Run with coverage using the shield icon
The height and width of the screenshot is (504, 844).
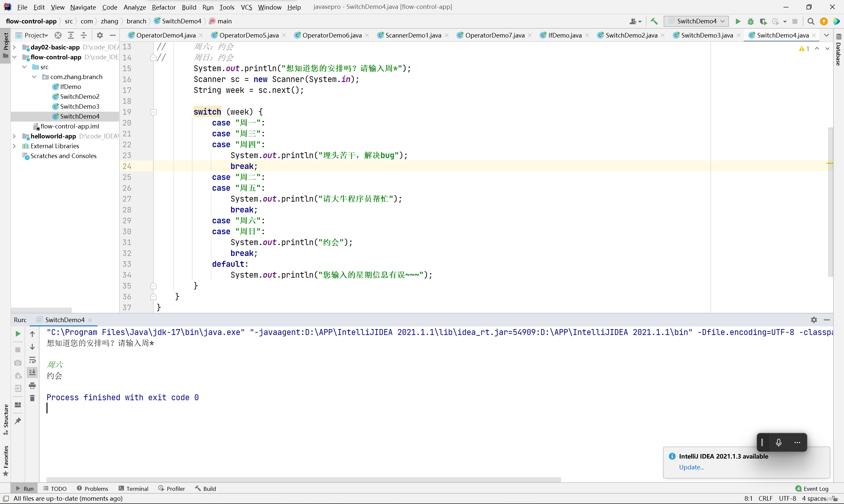[x=763, y=21]
